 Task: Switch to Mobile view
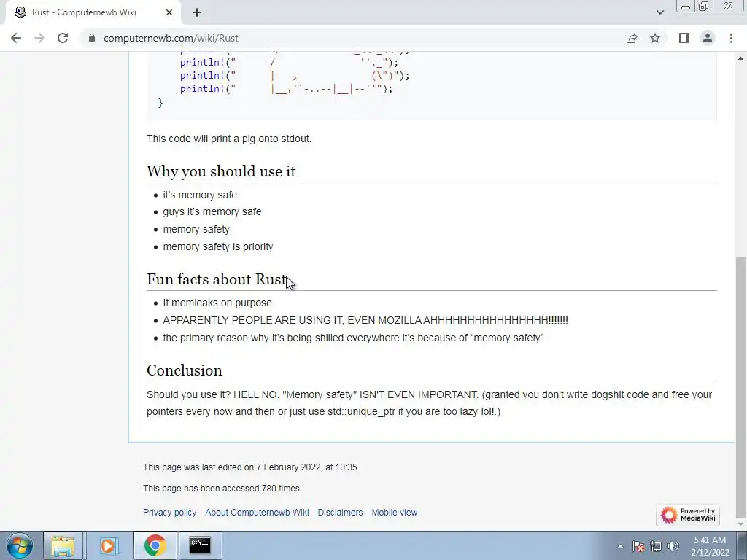coord(395,513)
